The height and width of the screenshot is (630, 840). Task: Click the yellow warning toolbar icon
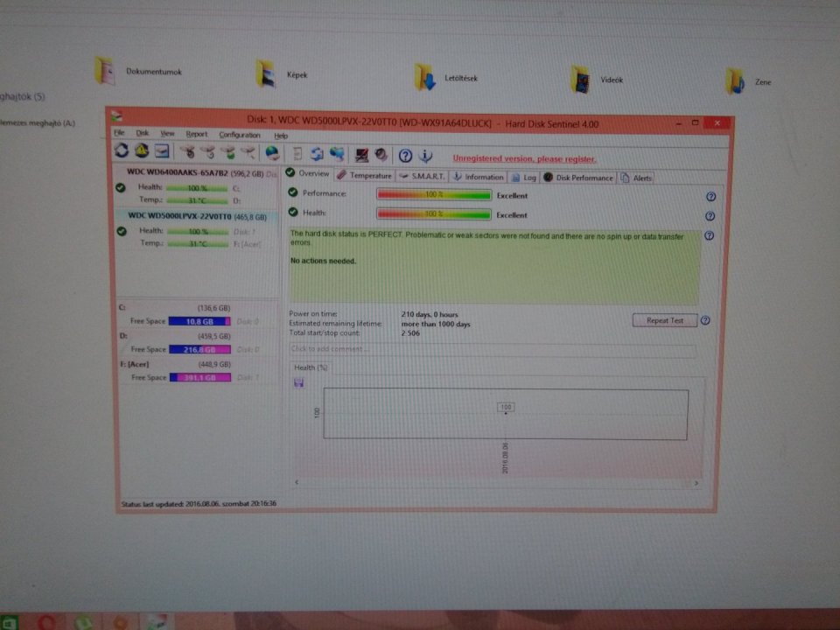142,151
